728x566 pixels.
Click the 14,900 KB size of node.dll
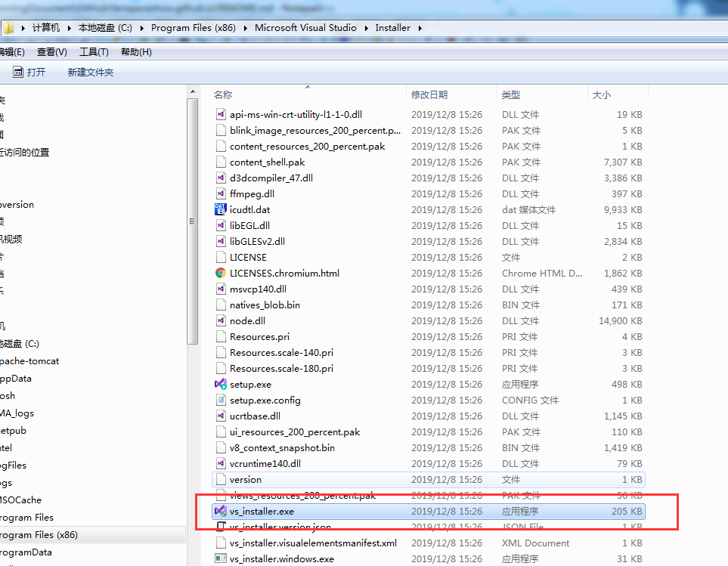(621, 321)
